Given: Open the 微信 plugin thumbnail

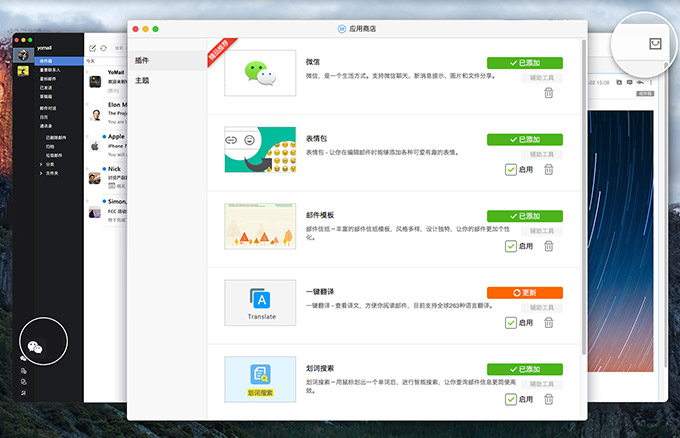Looking at the screenshot, I should tap(260, 73).
